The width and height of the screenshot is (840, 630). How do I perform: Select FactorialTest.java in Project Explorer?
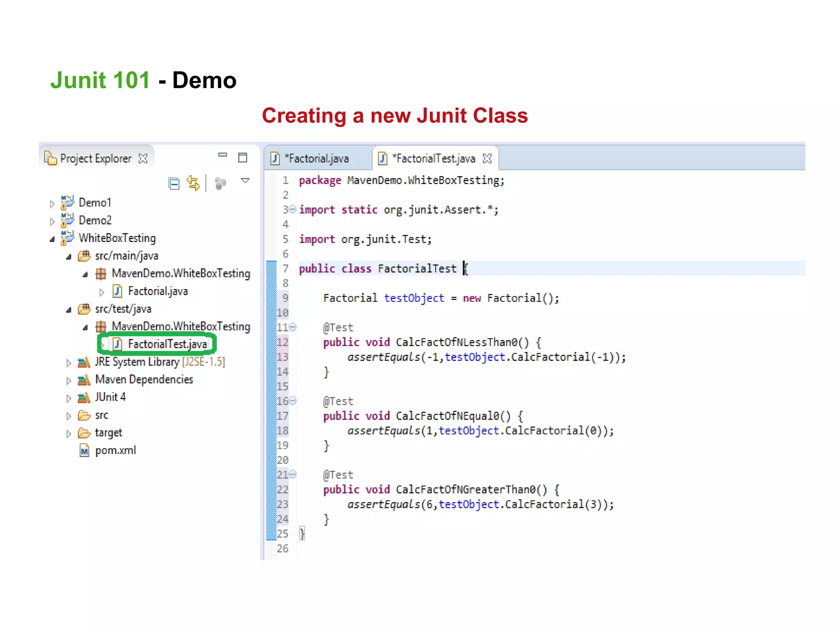(167, 344)
